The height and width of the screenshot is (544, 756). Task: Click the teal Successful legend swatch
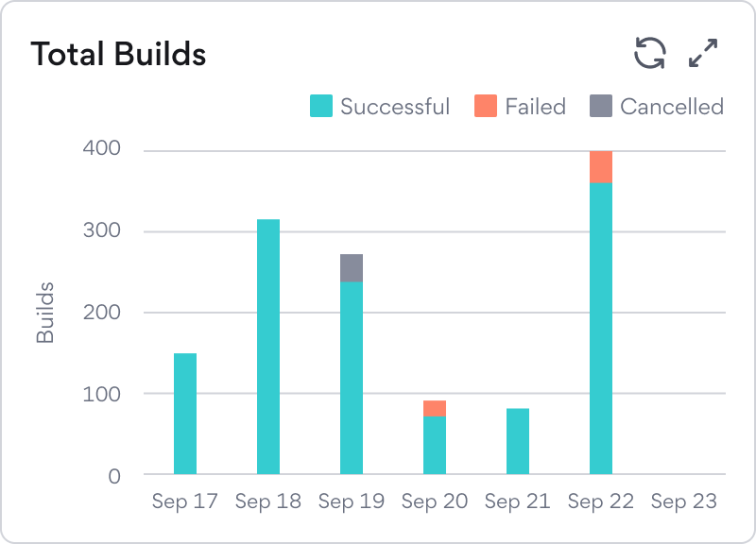[x=321, y=107]
